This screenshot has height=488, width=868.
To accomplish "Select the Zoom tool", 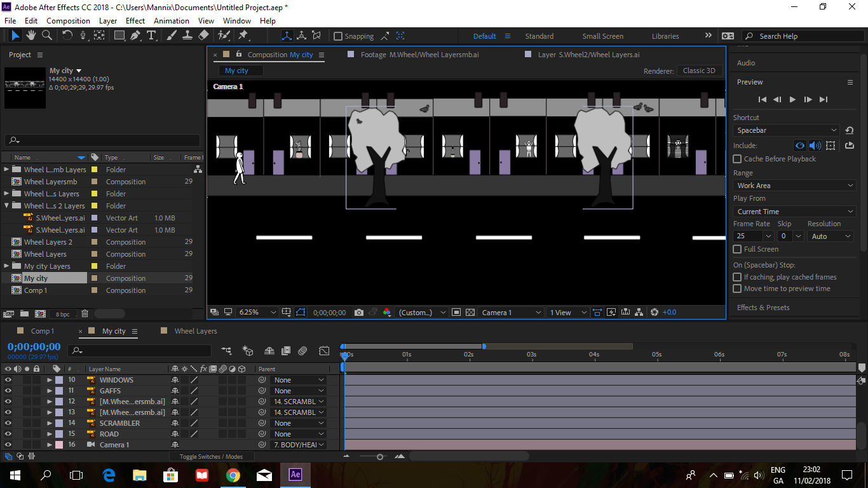I will (47, 36).
